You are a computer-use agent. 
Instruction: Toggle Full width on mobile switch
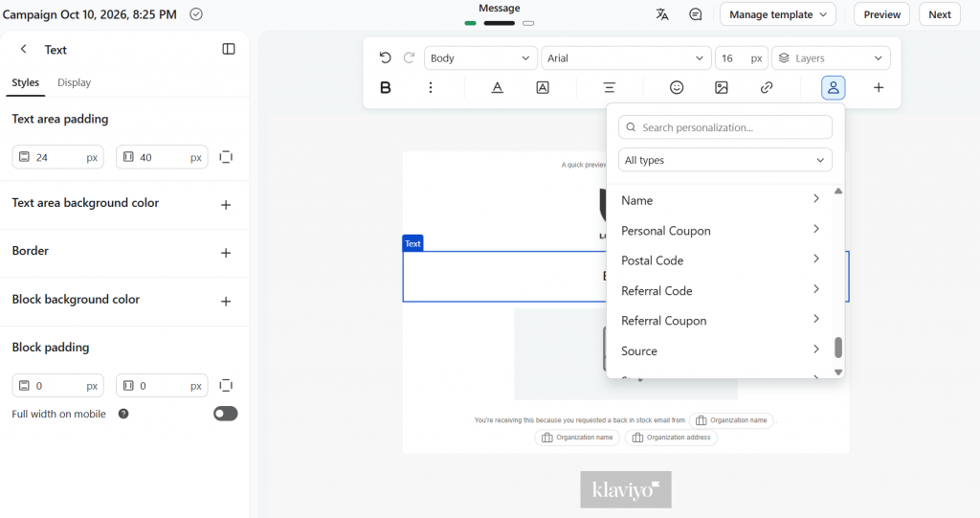226,414
